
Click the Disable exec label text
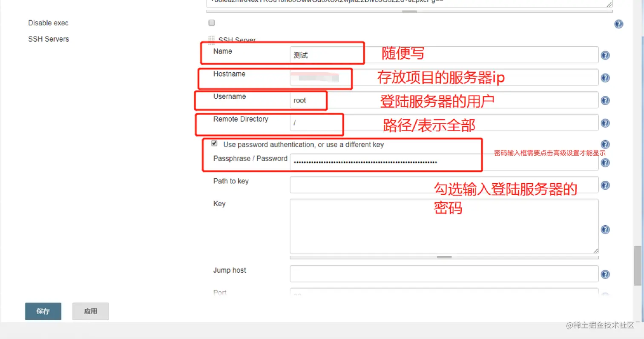tap(48, 23)
